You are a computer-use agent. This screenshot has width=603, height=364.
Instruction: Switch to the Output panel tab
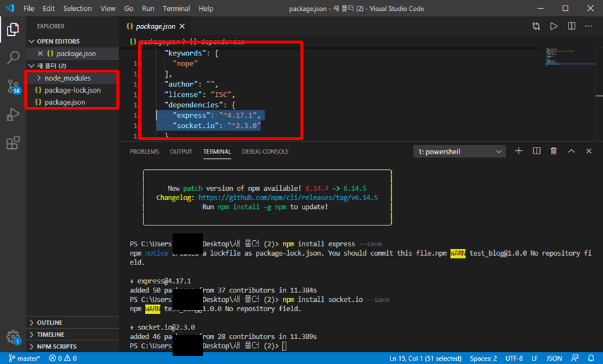pos(181,152)
